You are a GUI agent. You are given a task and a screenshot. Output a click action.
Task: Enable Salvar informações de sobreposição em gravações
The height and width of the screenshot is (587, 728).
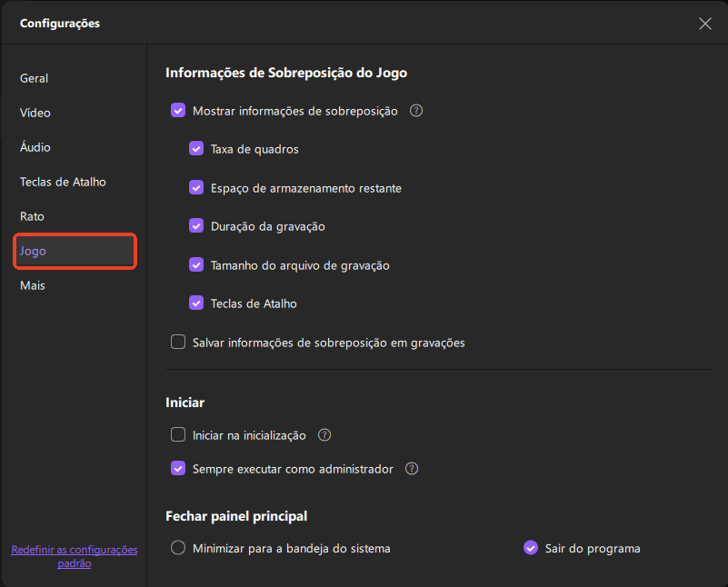point(178,342)
